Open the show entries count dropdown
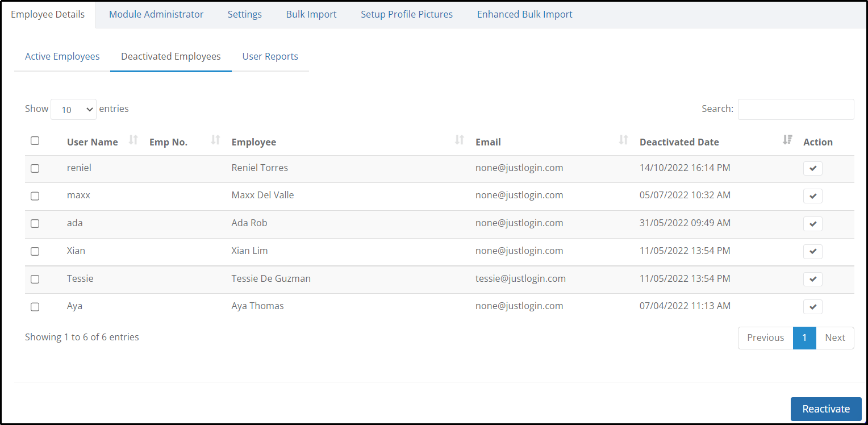This screenshot has width=868, height=425. (73, 110)
